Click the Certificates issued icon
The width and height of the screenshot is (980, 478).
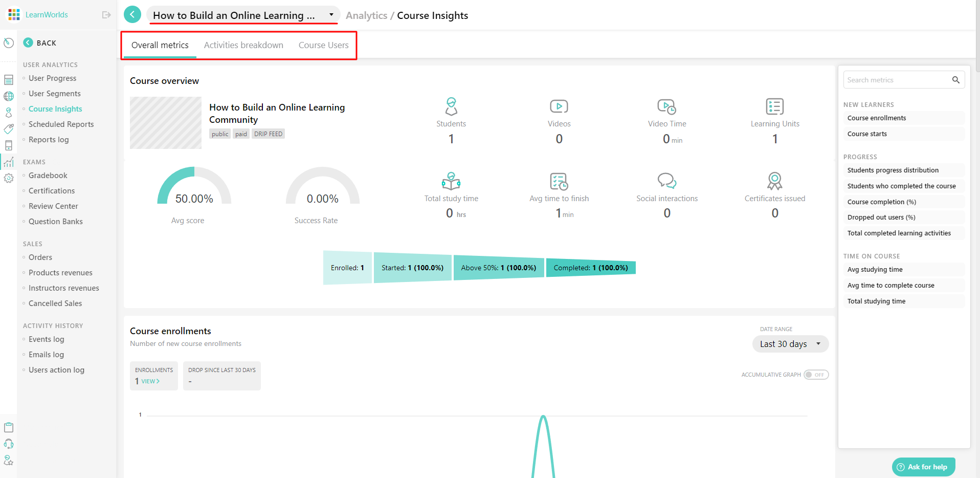(x=774, y=181)
